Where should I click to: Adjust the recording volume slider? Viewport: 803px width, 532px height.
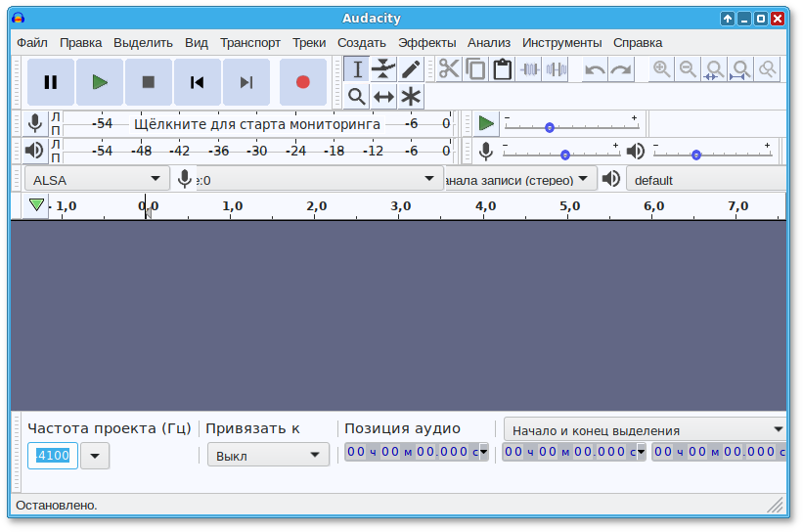point(561,154)
